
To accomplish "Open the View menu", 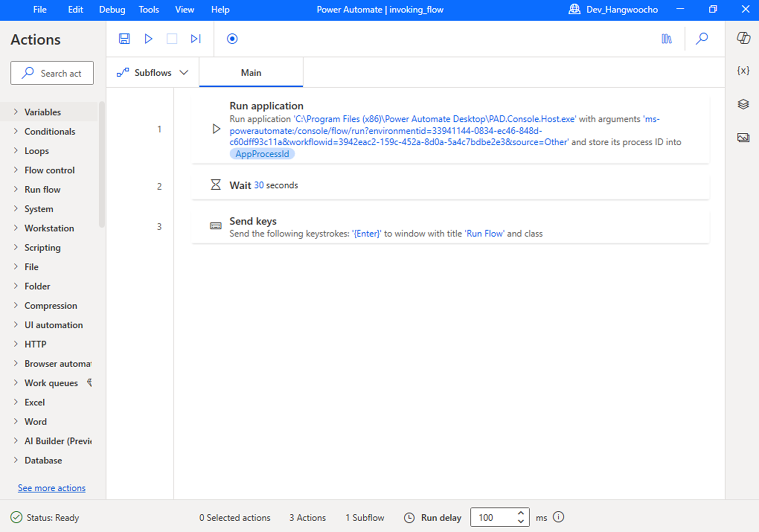I will (x=184, y=10).
